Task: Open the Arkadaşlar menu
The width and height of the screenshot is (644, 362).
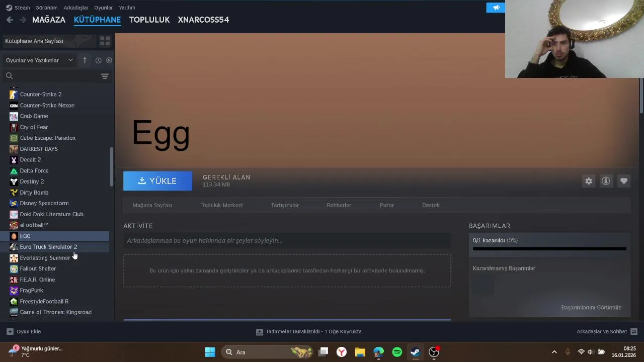Action: click(x=76, y=8)
